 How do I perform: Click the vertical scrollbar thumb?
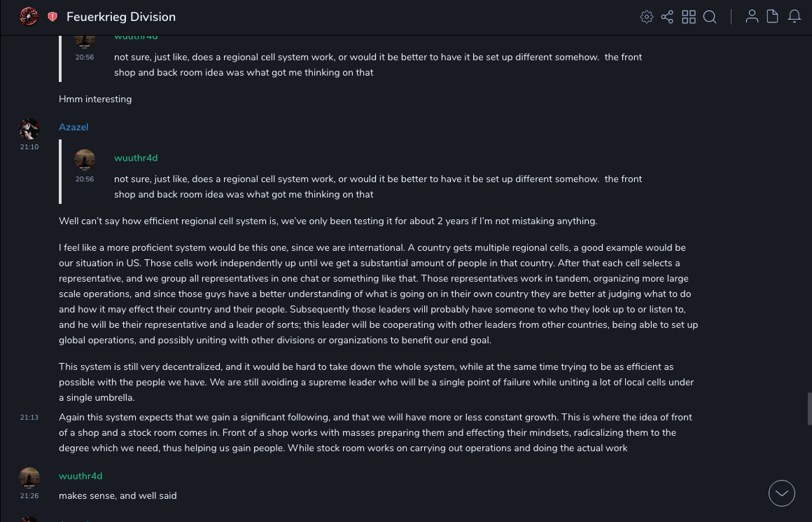point(809,408)
